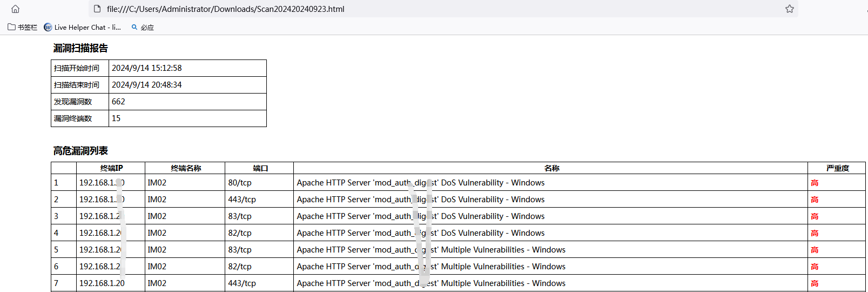Viewport: 868px width, 292px height.
Task: Click the 终端IP column header
Action: click(x=111, y=168)
